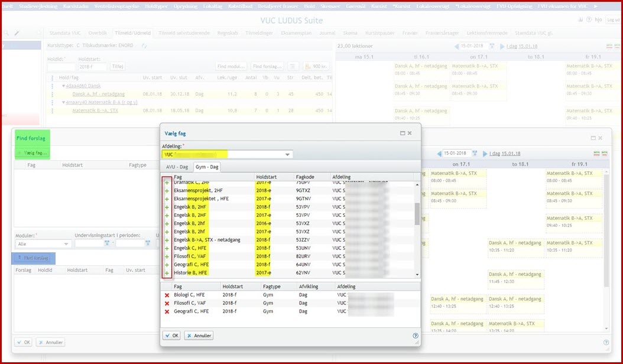Open Studievejledning in top menu bar
The width and height of the screenshot is (623, 364).
(x=38, y=6)
